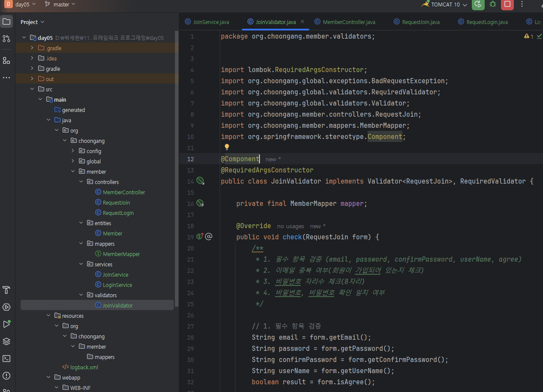Image resolution: width=543 pixels, height=392 pixels.
Task: Click the check method name on line 19
Action: coord(293,237)
